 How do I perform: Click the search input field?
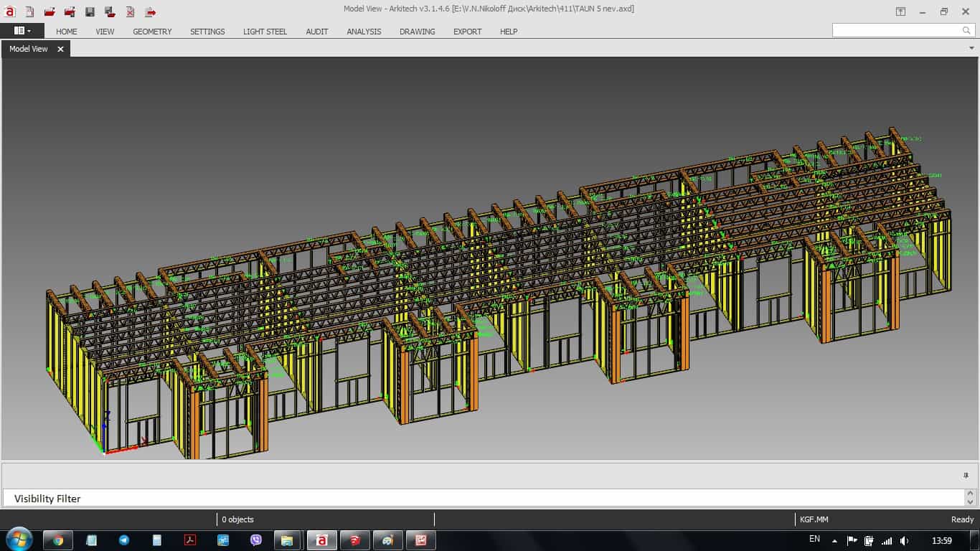pos(895,30)
